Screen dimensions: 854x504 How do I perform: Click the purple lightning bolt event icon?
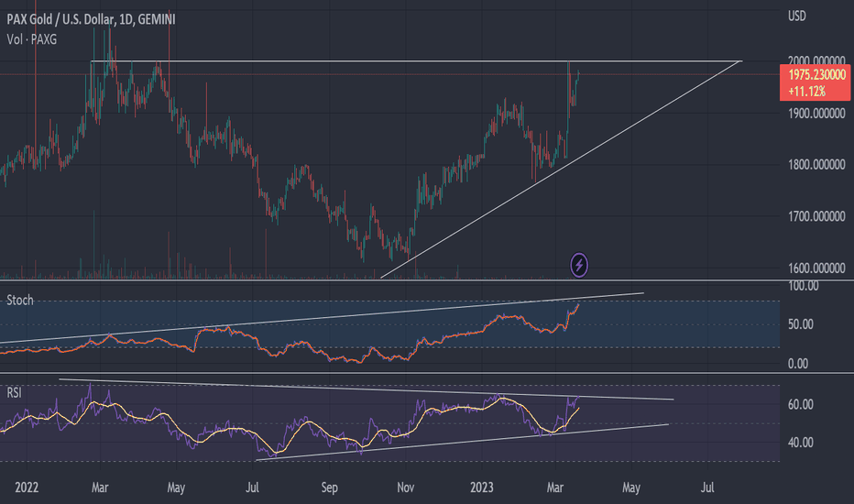579,266
